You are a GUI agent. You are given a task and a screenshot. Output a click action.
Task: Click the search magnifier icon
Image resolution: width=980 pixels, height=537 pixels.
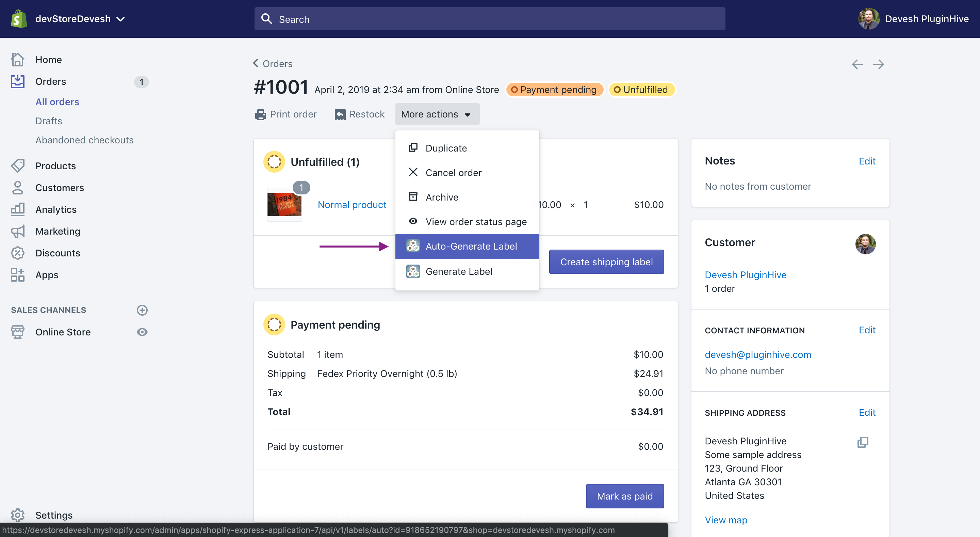point(267,19)
